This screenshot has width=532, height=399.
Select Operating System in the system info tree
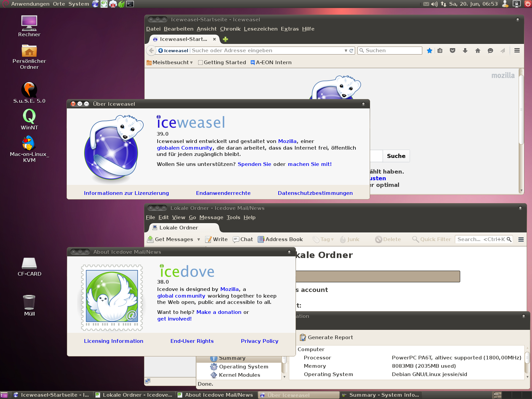(x=243, y=367)
